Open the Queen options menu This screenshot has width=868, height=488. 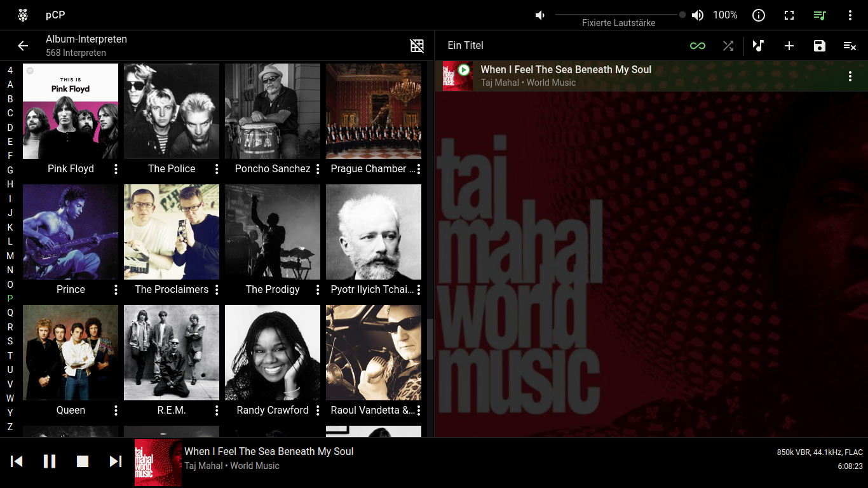click(116, 410)
